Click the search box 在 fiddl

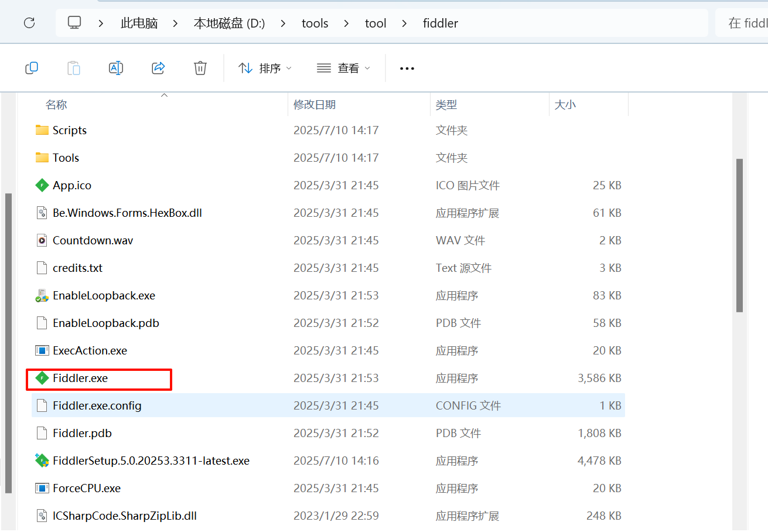pos(742,23)
